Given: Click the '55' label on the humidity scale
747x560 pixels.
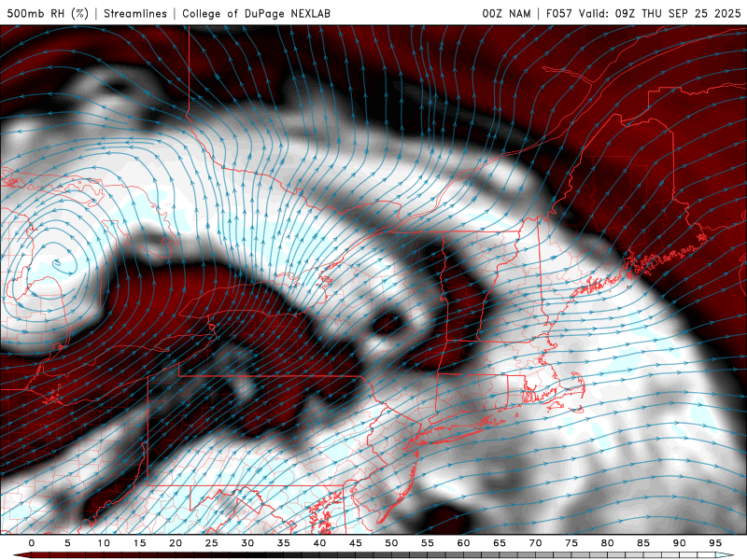Looking at the screenshot, I should (428, 543).
